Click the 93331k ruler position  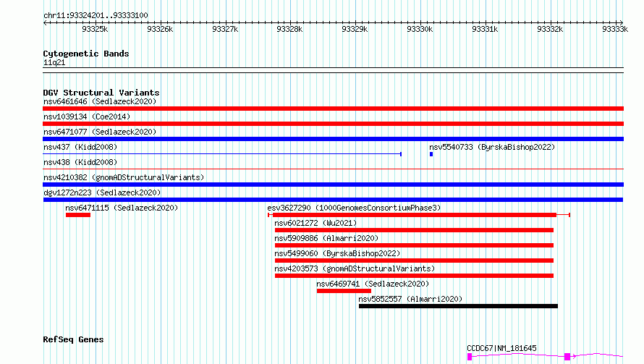485,29
